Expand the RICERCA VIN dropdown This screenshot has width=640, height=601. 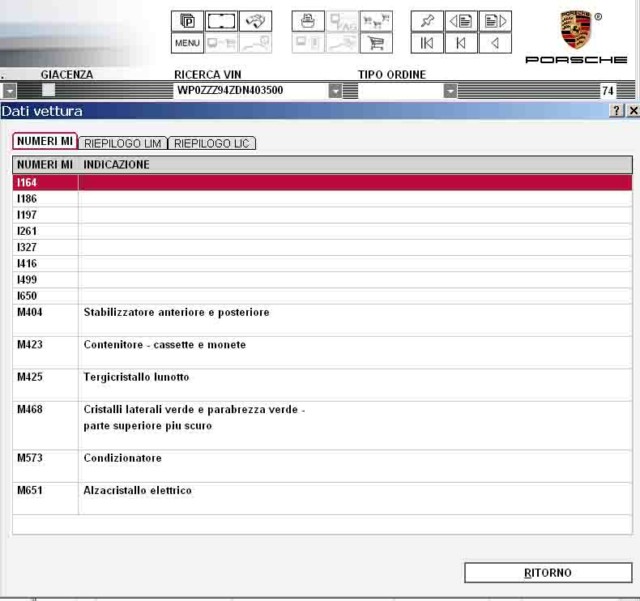click(x=336, y=91)
